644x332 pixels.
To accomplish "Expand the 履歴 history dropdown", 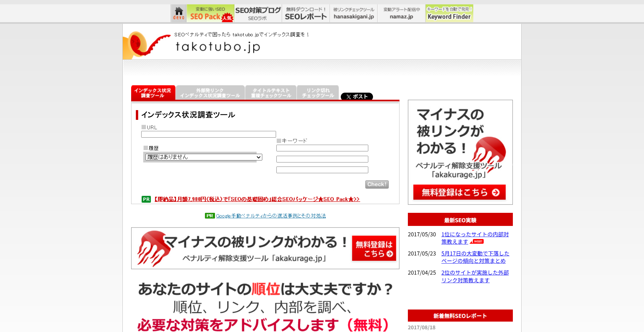I will (x=204, y=157).
